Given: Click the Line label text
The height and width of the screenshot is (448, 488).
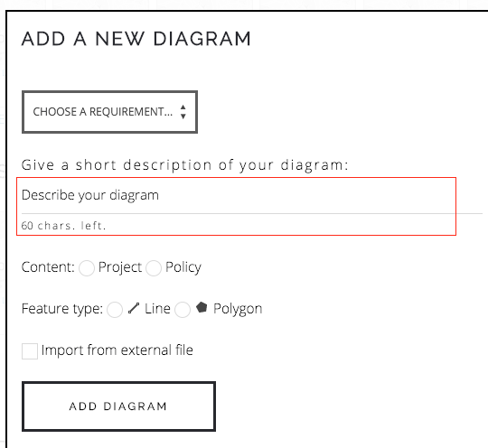Looking at the screenshot, I should [x=157, y=309].
